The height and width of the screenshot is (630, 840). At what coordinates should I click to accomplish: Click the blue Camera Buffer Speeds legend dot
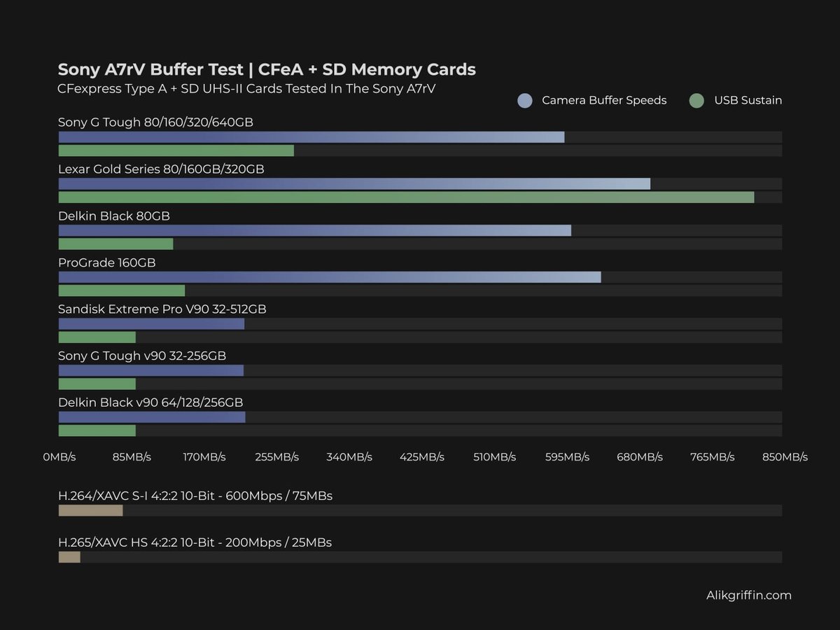(524, 100)
